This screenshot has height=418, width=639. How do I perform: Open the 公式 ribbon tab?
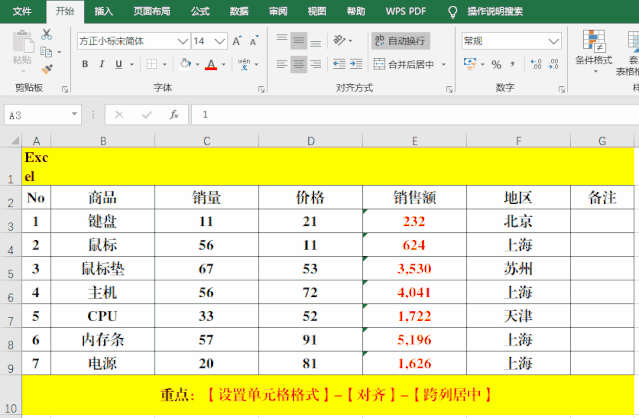[x=199, y=11]
